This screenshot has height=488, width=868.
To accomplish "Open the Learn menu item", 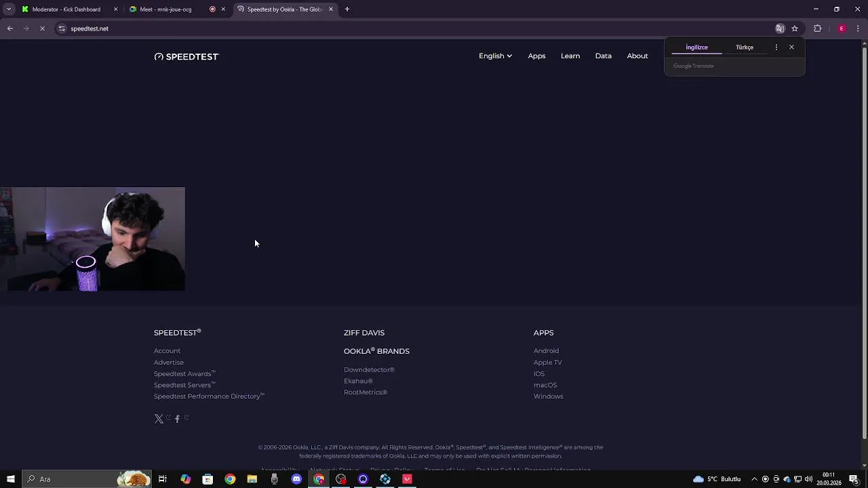I will click(570, 56).
